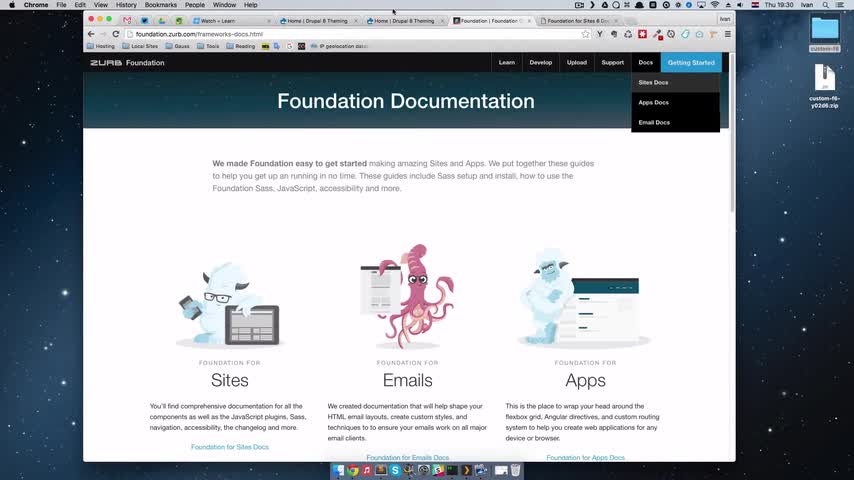Open the Gauss bookmarks folder
This screenshot has height=480, width=854.
click(178, 46)
